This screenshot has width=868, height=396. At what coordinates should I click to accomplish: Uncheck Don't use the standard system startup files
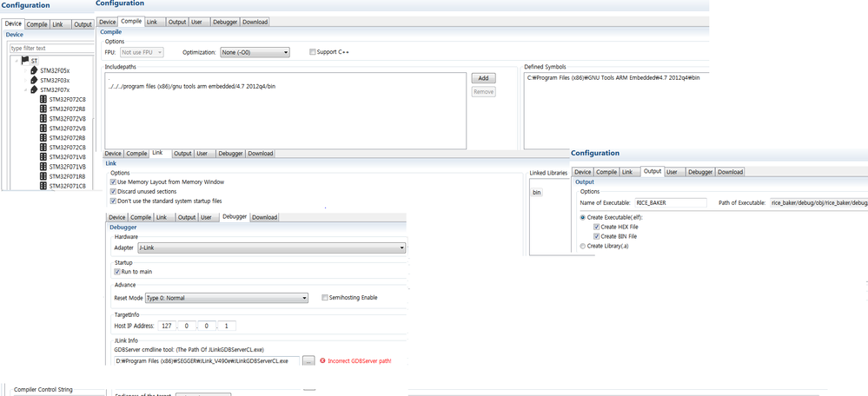click(x=114, y=201)
